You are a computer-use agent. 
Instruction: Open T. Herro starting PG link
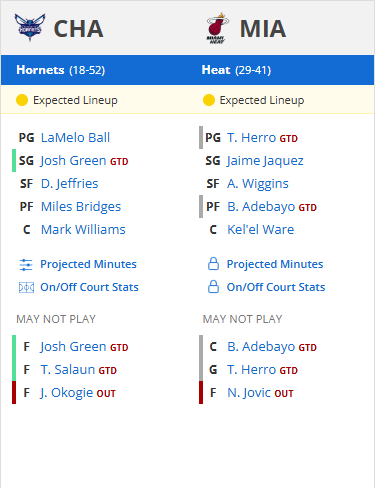(252, 138)
